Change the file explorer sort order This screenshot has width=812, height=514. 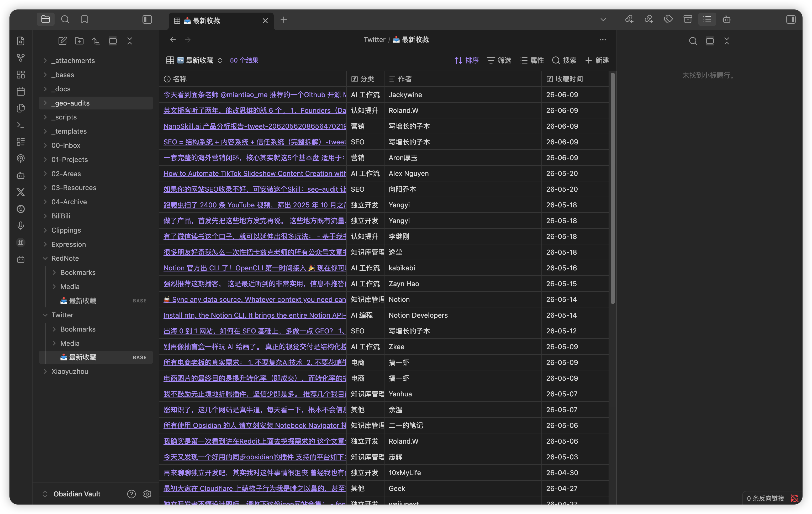(x=96, y=41)
